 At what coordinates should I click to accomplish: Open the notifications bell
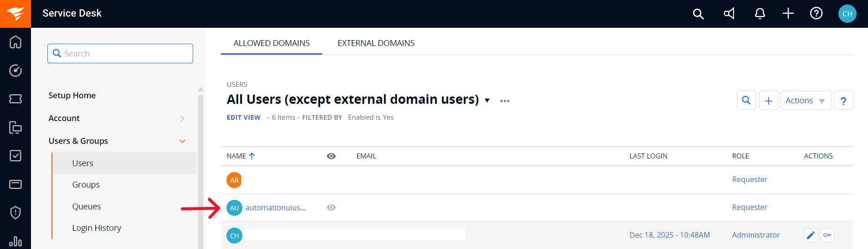[760, 14]
